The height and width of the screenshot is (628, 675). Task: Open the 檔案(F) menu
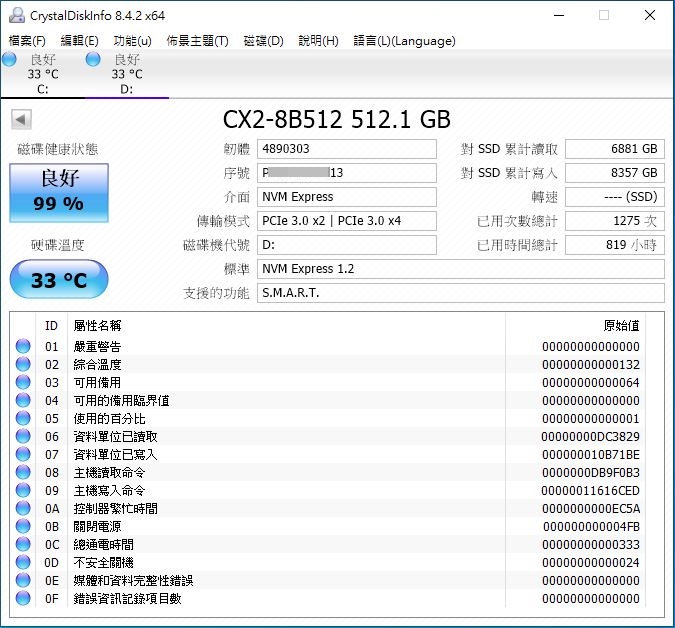tap(27, 41)
